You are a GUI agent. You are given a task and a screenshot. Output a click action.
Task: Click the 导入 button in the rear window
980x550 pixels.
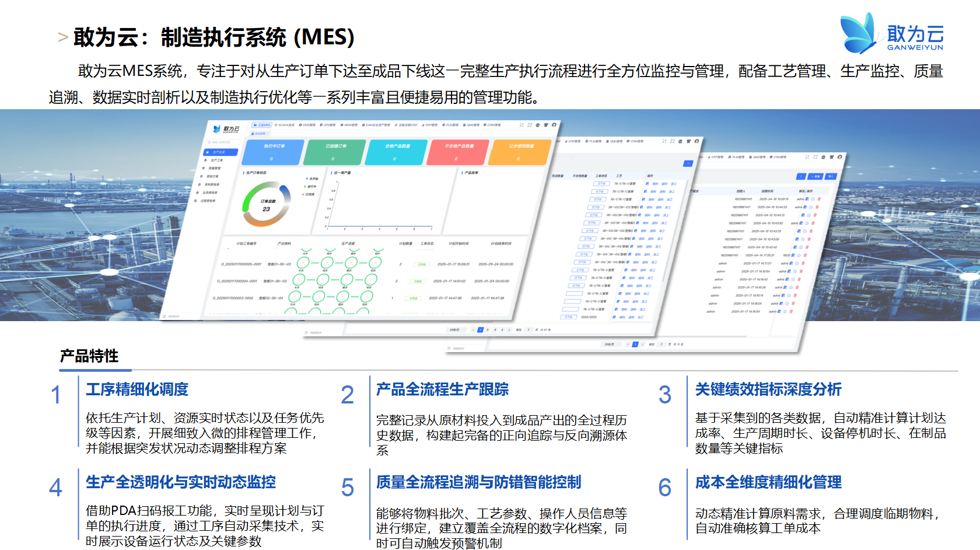coord(830,176)
